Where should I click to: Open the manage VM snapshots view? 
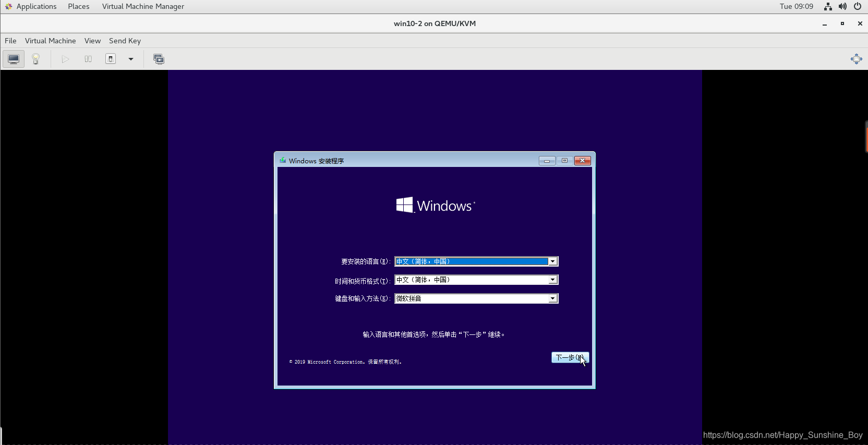point(159,59)
